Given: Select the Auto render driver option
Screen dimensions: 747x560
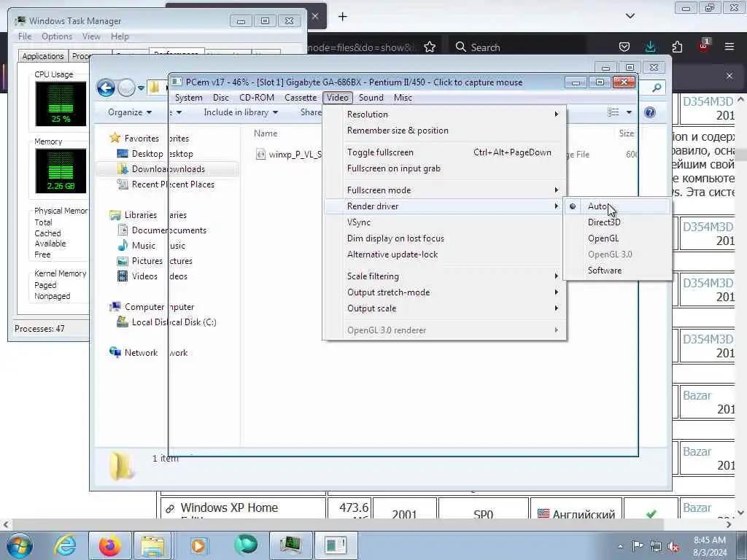Looking at the screenshot, I should pos(617,206).
